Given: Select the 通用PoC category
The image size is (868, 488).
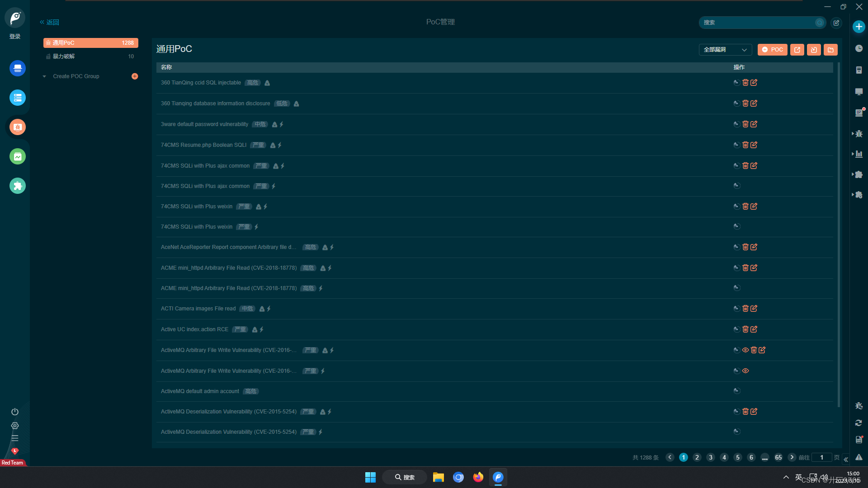Looking at the screenshot, I should [90, 43].
